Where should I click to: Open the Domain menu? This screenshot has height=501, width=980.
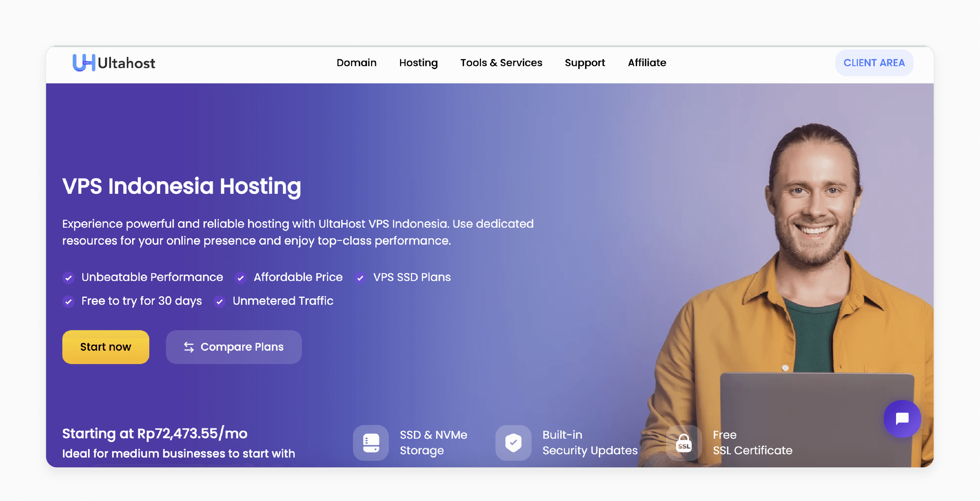tap(356, 63)
